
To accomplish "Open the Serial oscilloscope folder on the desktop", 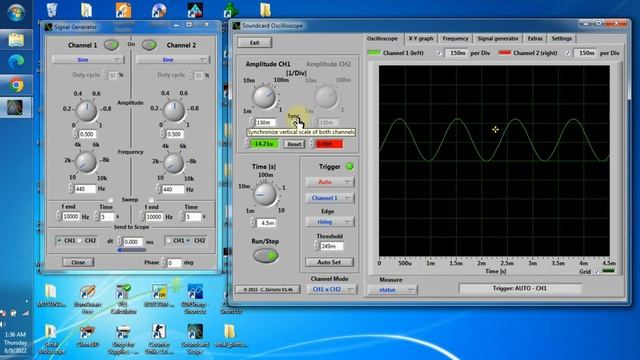I will click(51, 339).
